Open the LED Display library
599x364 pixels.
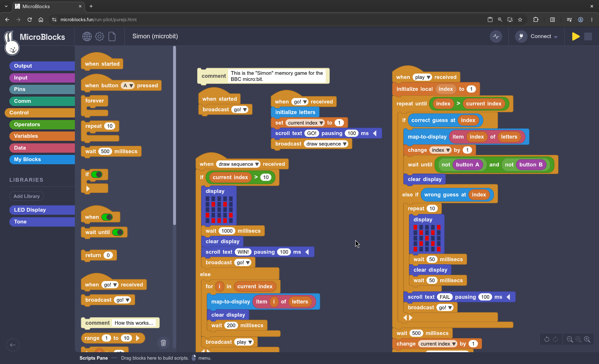(x=42, y=210)
